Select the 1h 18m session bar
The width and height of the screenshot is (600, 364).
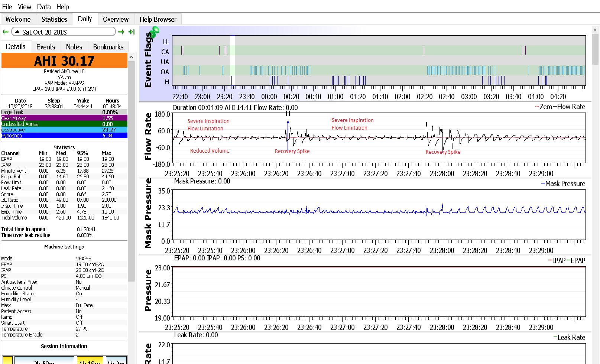point(90,360)
